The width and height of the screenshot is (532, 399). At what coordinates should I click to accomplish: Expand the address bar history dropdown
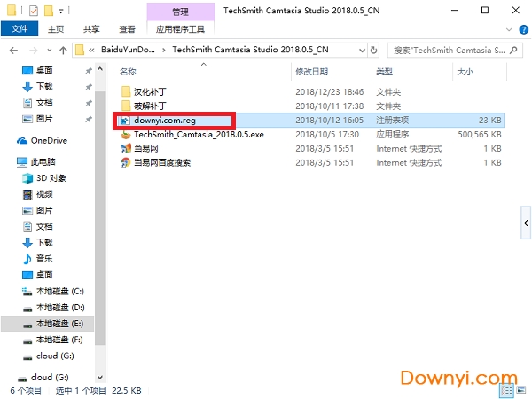[362, 51]
